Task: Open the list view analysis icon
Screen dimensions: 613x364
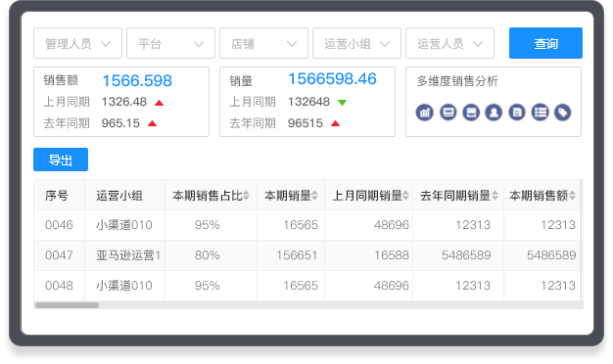Action: coord(540,113)
